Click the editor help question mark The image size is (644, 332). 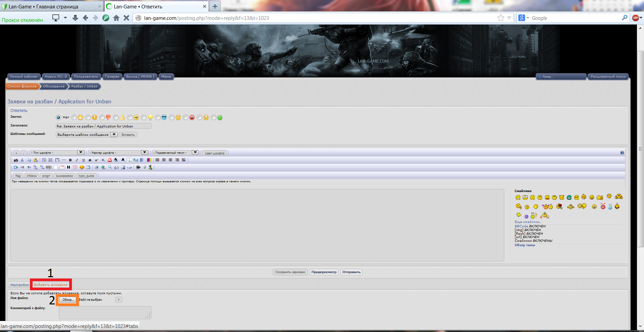click(x=622, y=153)
